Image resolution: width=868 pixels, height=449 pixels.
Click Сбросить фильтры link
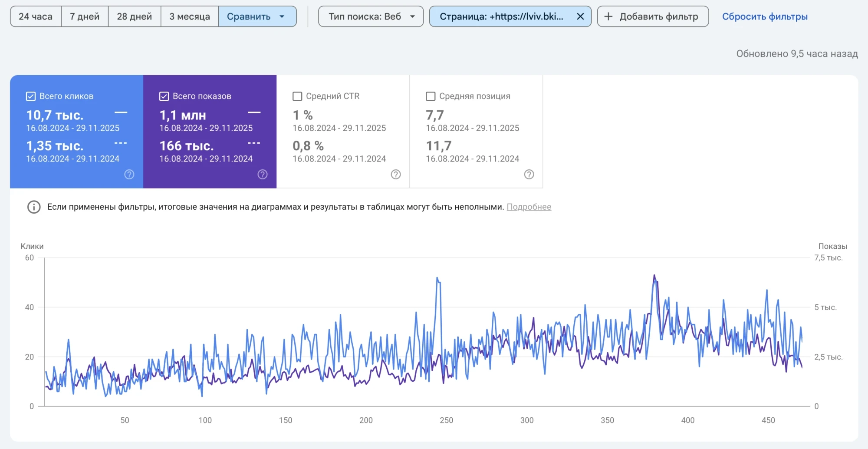click(765, 17)
